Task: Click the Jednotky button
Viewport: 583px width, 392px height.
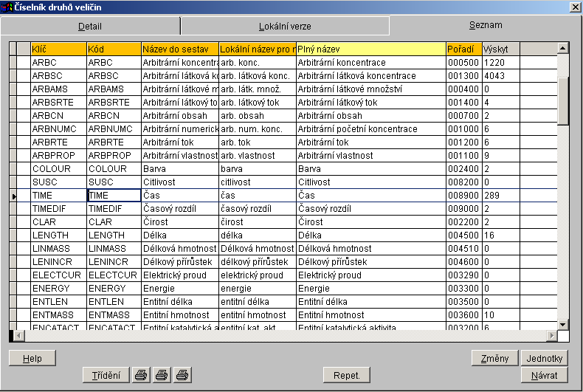Action: tap(545, 359)
